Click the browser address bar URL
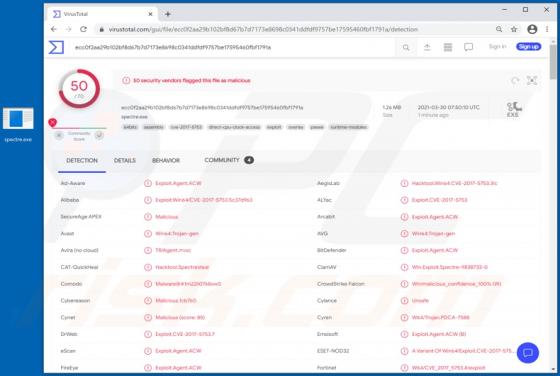Screen dimensions: 560x376 tap(263, 29)
